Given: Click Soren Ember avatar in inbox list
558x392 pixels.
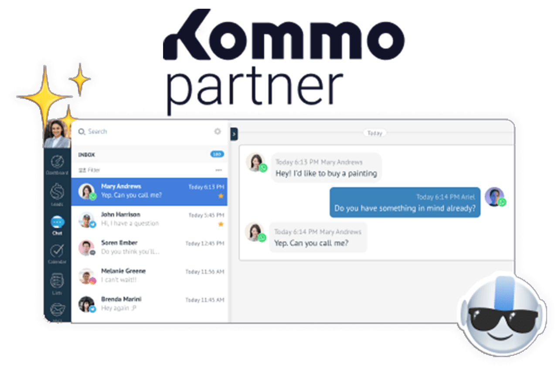Looking at the screenshot, I should (87, 248).
